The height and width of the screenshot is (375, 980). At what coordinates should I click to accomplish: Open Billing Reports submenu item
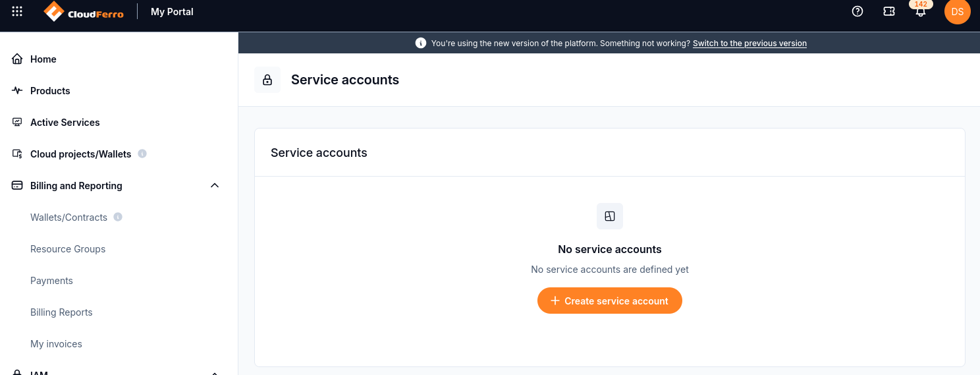coord(61,312)
